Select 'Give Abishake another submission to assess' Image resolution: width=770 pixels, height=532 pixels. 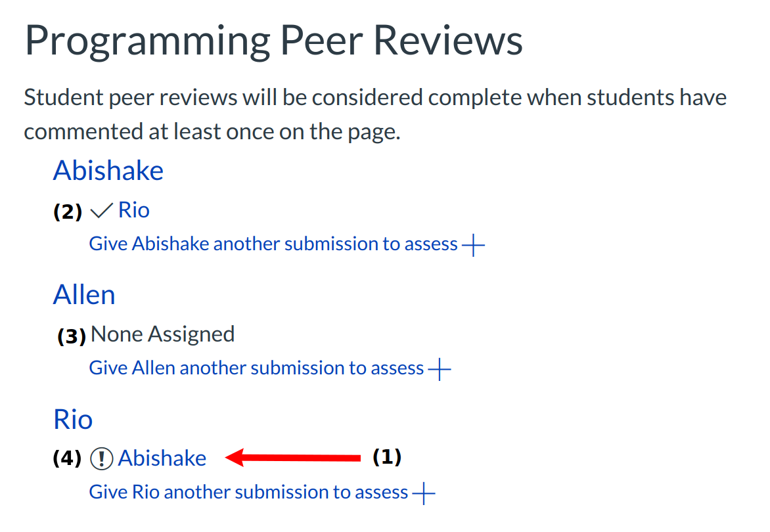click(273, 244)
